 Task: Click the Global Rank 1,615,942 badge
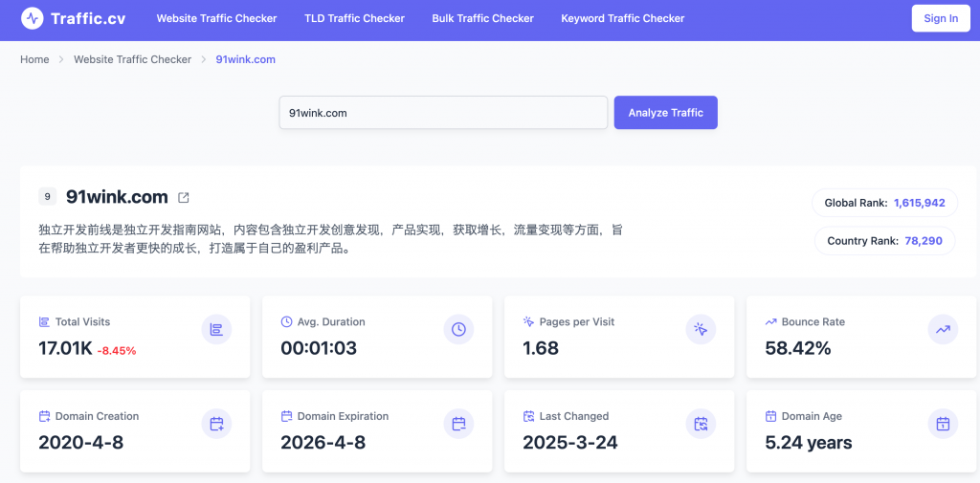884,203
